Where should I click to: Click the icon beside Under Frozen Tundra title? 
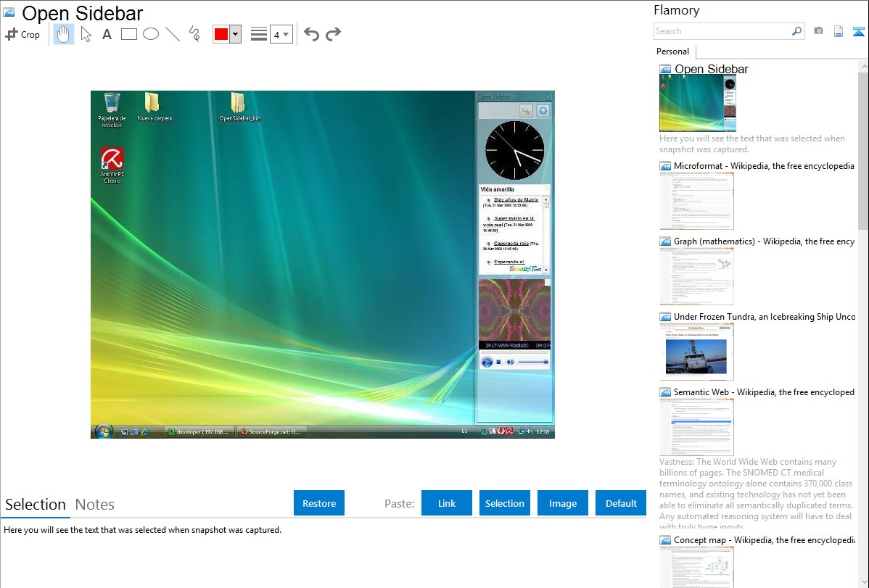click(665, 317)
